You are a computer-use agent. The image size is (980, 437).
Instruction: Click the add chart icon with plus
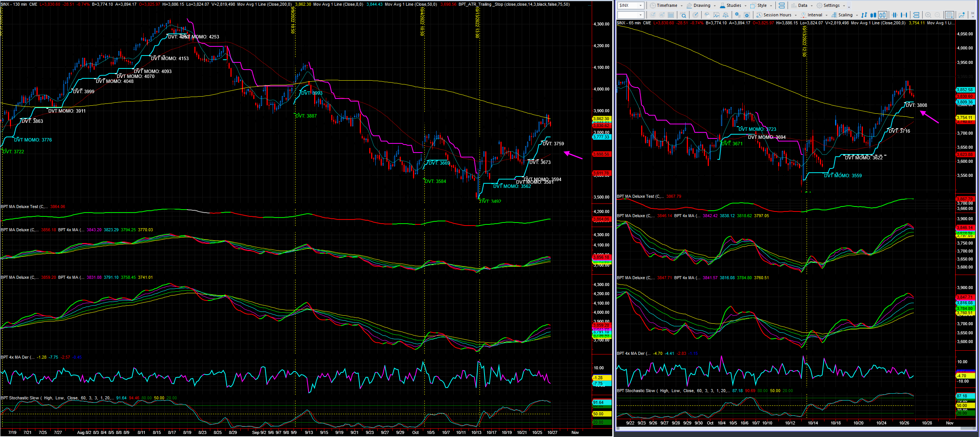(962, 15)
